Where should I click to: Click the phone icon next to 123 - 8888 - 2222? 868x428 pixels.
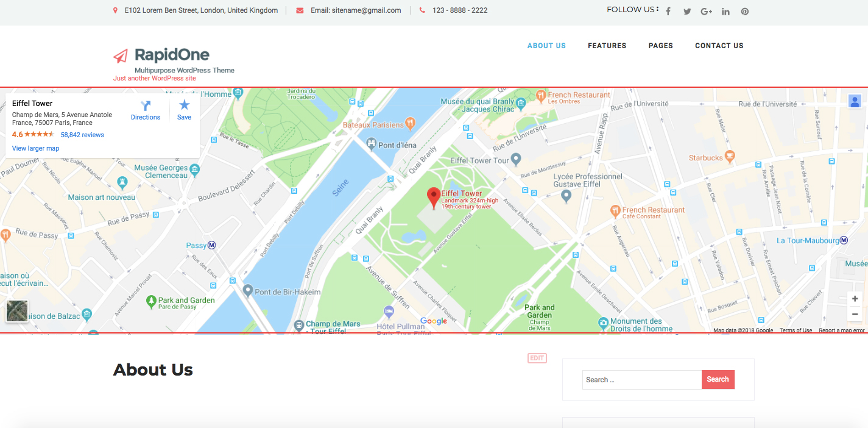click(x=422, y=10)
